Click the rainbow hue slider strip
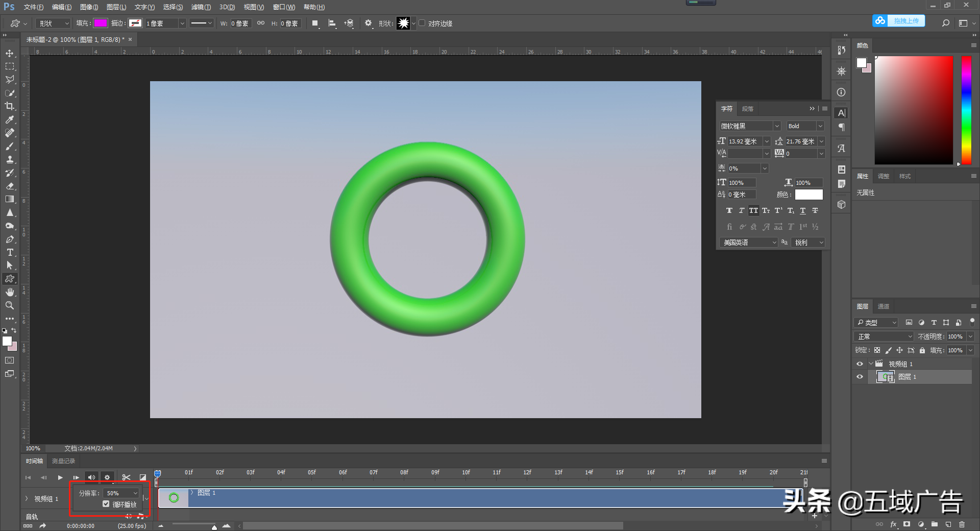Screen dimensions: 980x531 click(x=966, y=110)
